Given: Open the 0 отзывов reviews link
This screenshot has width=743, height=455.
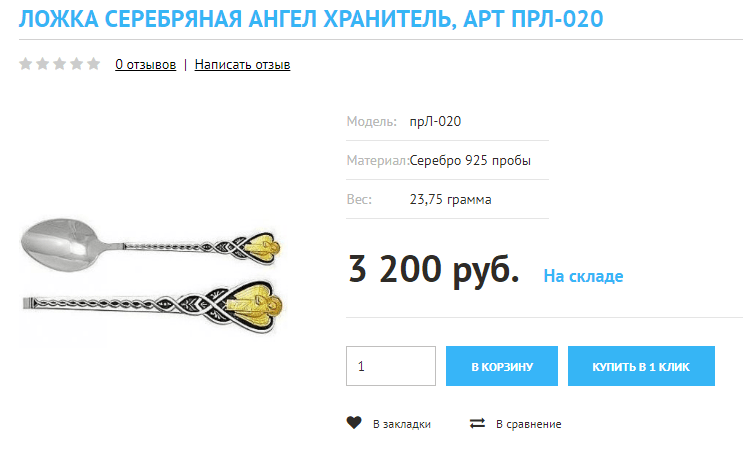Looking at the screenshot, I should (145, 64).
